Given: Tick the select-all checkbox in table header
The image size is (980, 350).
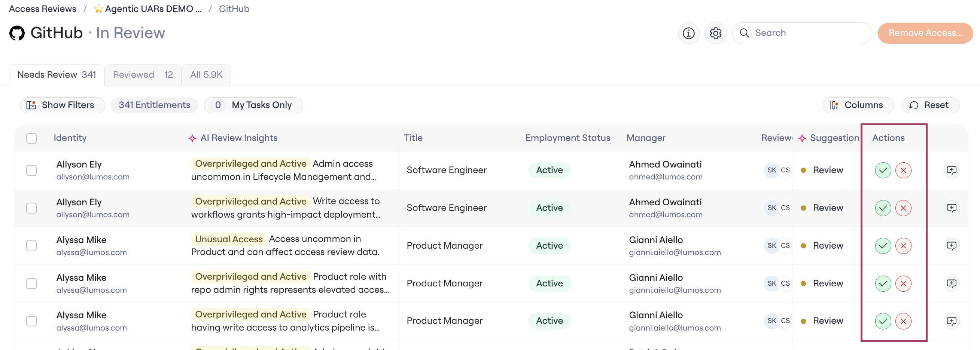Looking at the screenshot, I should point(31,138).
